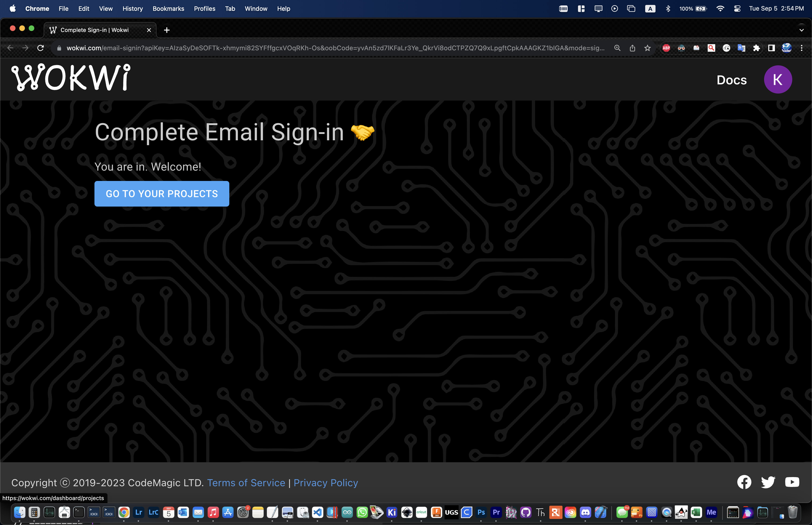Open the Apple menu
The image size is (812, 525).
click(13, 8)
